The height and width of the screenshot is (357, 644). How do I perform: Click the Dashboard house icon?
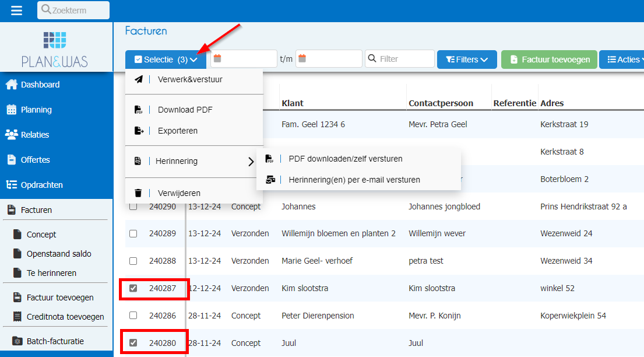point(12,85)
